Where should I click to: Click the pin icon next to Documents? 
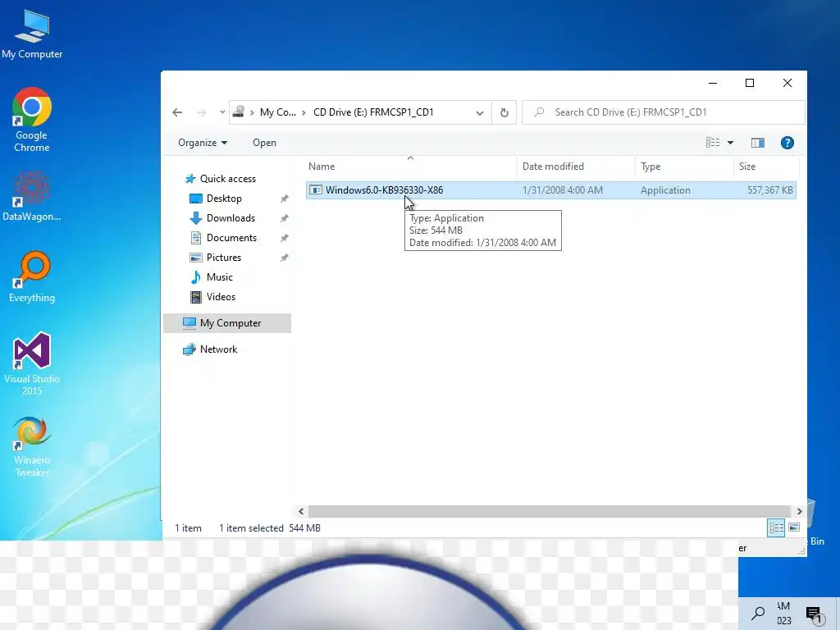[285, 238]
